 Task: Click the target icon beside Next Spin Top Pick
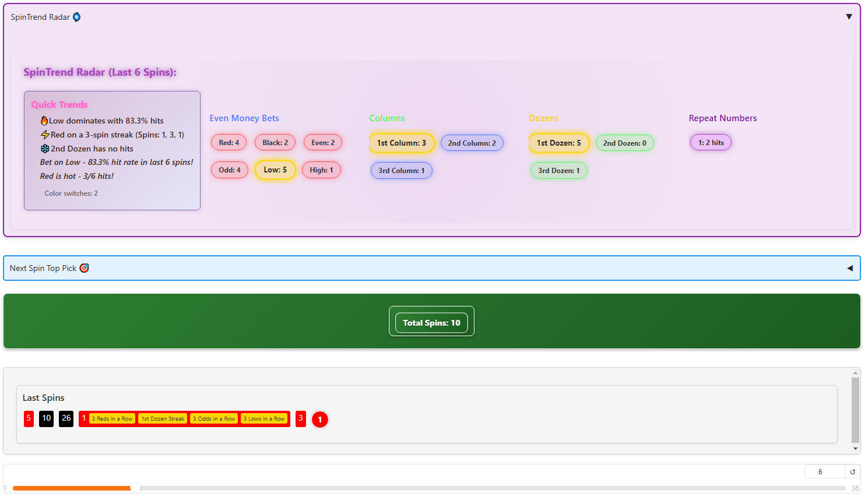tap(85, 268)
